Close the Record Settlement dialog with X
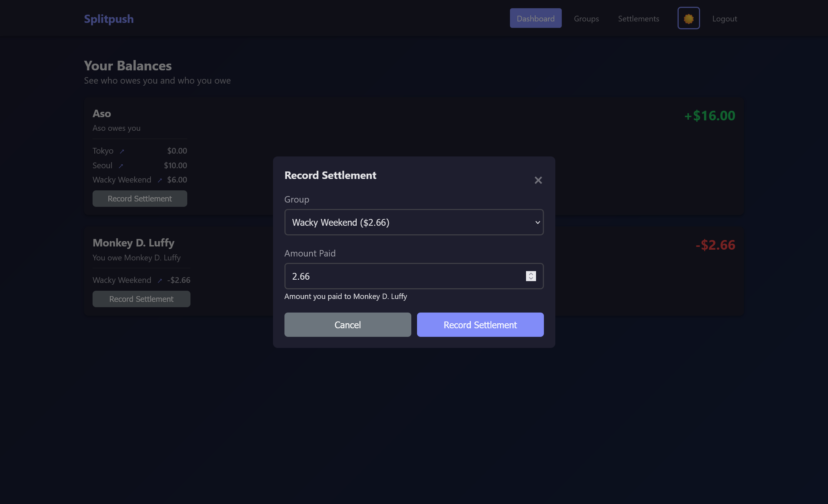The image size is (828, 504). (538, 180)
